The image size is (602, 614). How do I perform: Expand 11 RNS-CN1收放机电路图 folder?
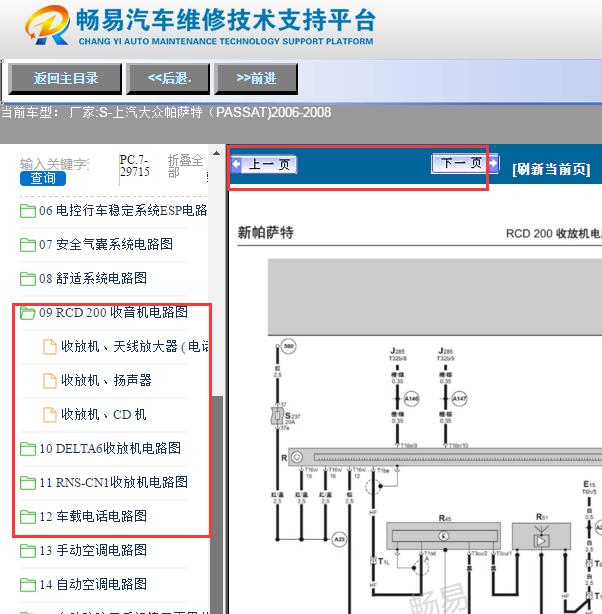pyautogui.click(x=113, y=483)
